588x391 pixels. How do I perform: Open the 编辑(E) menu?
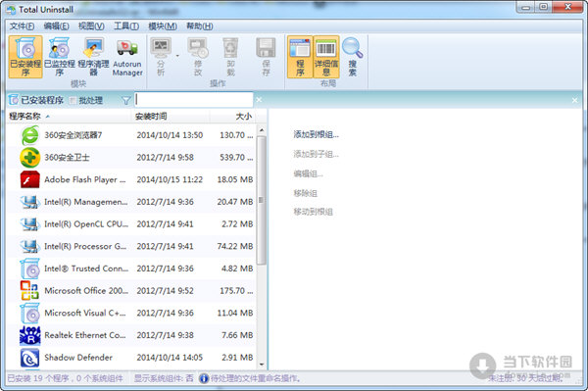(x=56, y=25)
